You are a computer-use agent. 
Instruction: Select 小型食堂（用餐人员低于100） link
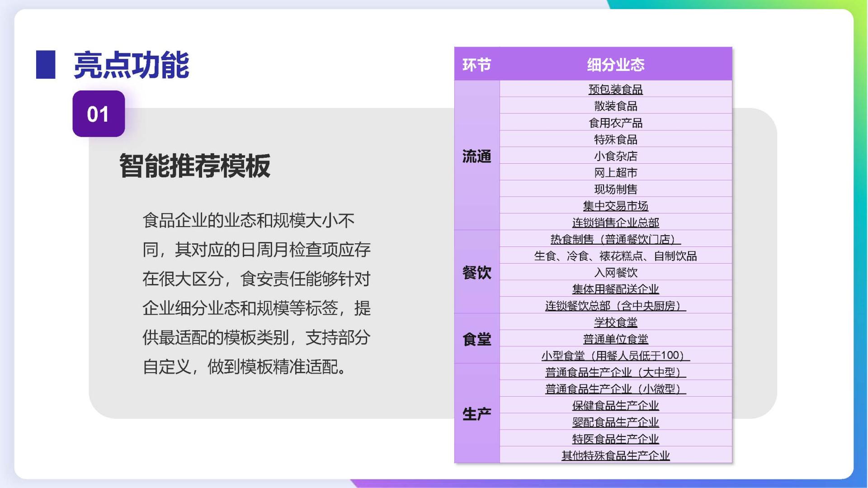pos(615,355)
